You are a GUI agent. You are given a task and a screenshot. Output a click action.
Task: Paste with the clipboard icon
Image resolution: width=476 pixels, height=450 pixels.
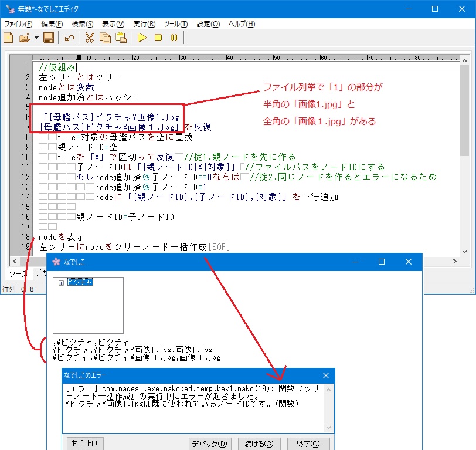(x=121, y=38)
